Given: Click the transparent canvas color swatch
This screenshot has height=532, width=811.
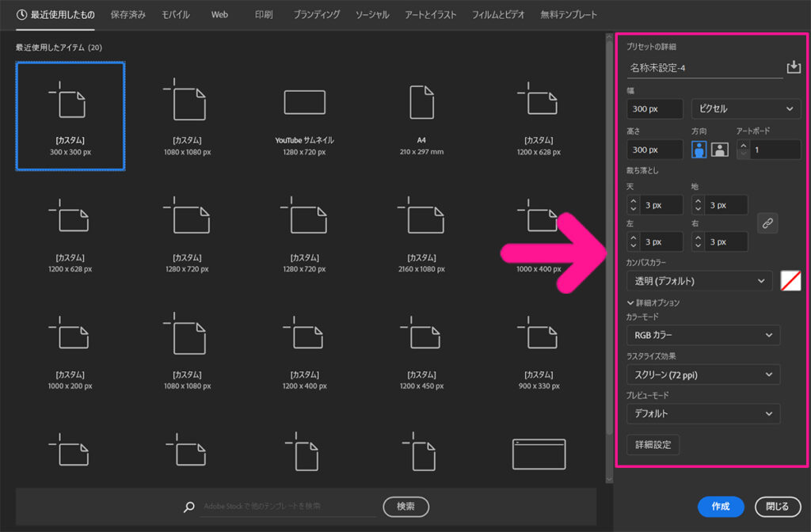Looking at the screenshot, I should 790,280.
